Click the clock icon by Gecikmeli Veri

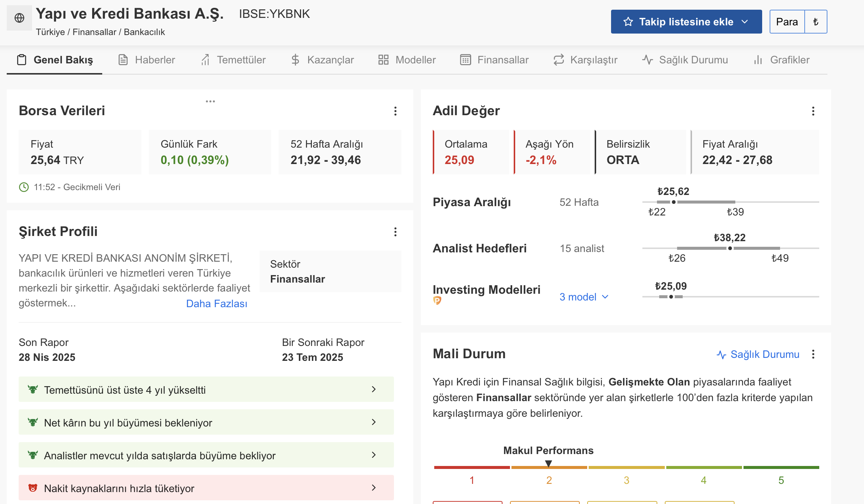point(24,187)
